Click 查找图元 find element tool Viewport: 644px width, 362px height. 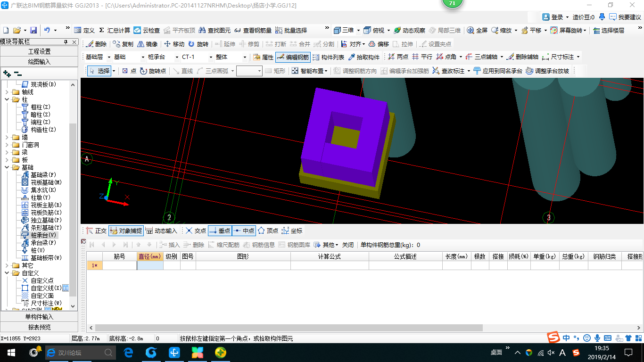click(x=215, y=30)
